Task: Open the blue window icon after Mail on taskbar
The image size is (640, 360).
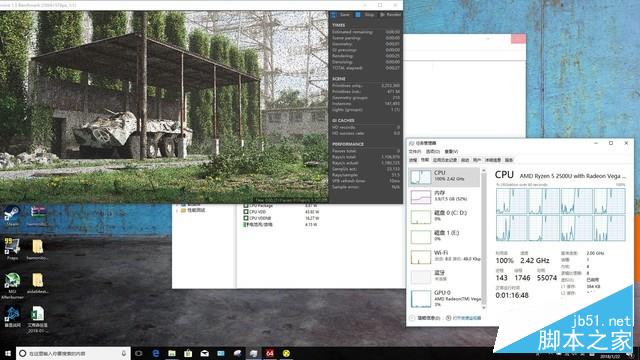Action: coord(221,353)
